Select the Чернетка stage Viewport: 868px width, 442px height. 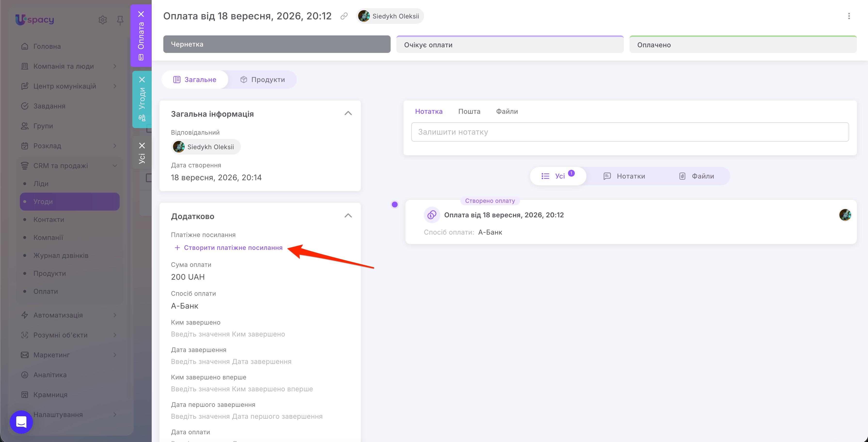coord(277,44)
